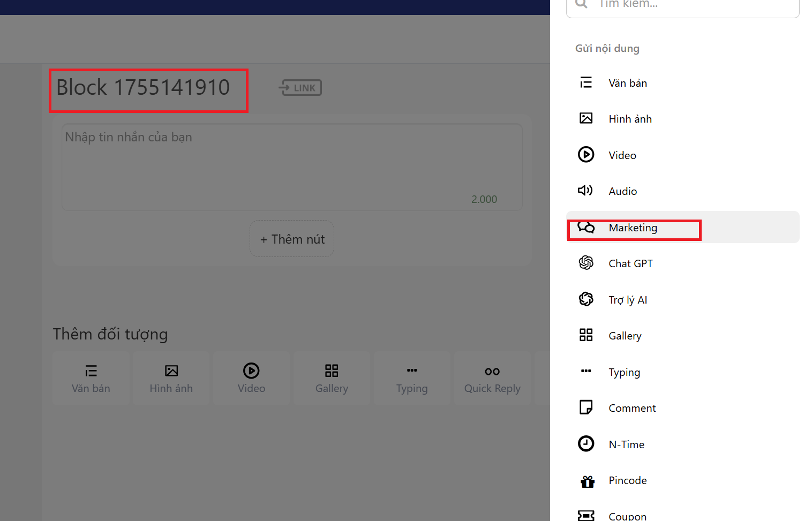The width and height of the screenshot is (812, 521).
Task: Focus the Nhập tin nhắn của bạn textbox
Action: (x=292, y=167)
